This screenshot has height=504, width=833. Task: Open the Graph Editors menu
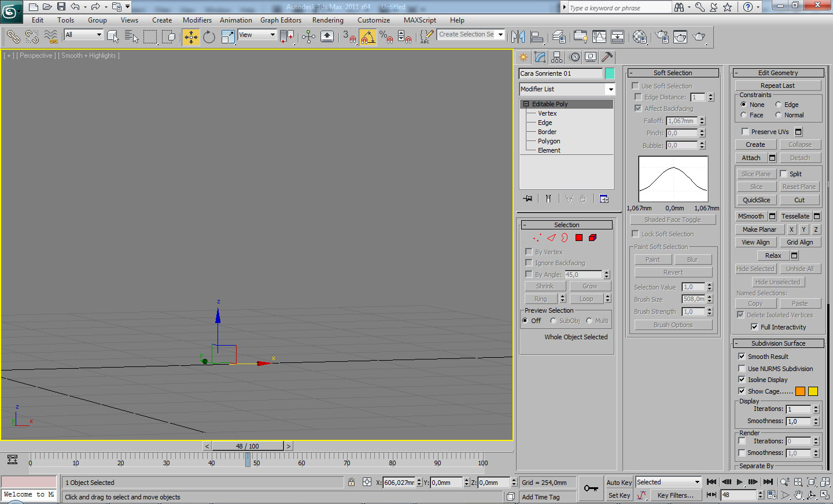click(x=281, y=20)
